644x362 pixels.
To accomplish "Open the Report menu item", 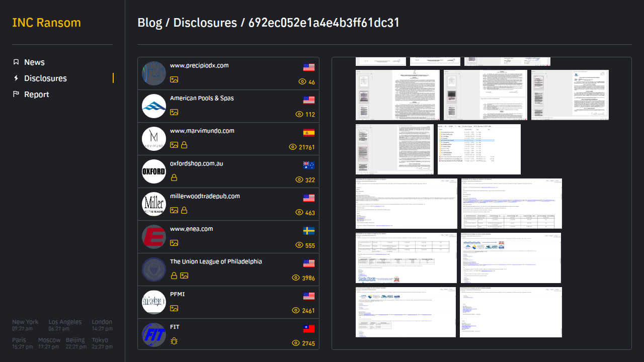I will (x=37, y=95).
